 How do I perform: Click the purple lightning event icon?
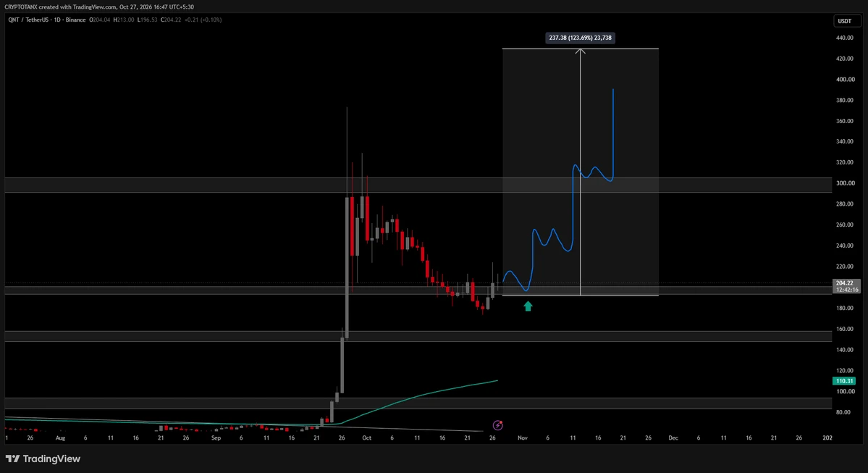(x=497, y=425)
